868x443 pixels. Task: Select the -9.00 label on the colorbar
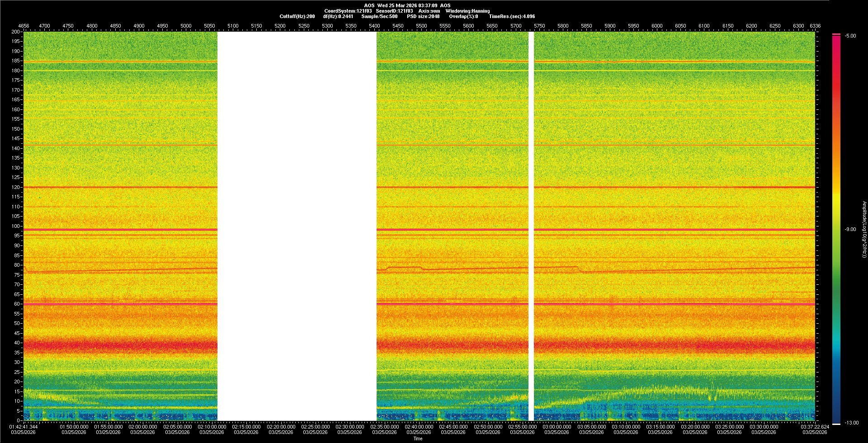point(850,230)
